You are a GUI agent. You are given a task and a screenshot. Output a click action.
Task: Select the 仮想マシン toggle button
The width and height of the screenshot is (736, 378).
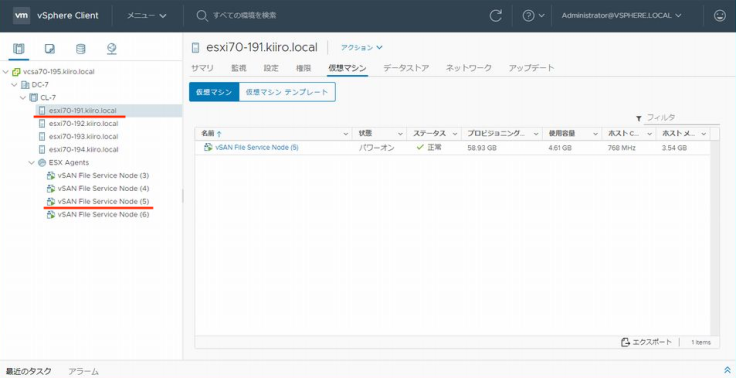[214, 92]
